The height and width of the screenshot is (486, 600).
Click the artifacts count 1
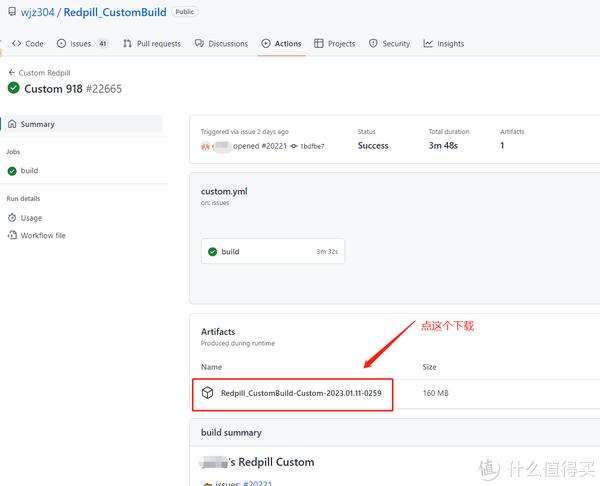(502, 145)
